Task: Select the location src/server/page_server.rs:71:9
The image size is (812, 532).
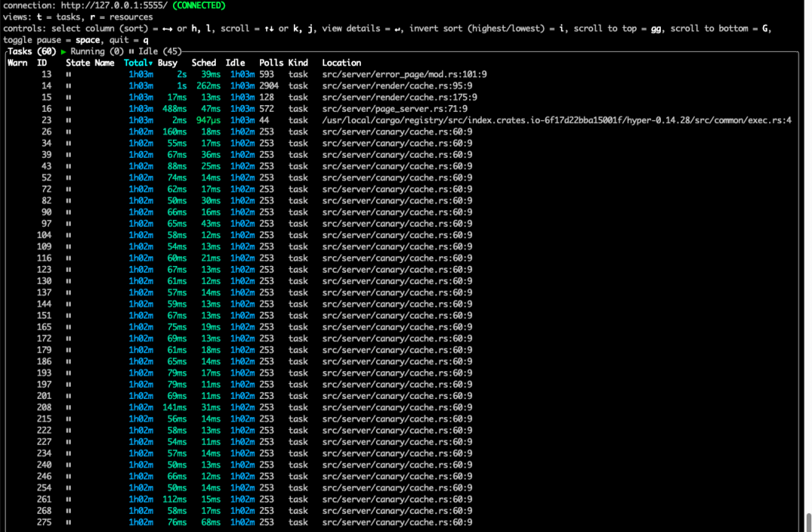Action: tap(395, 109)
